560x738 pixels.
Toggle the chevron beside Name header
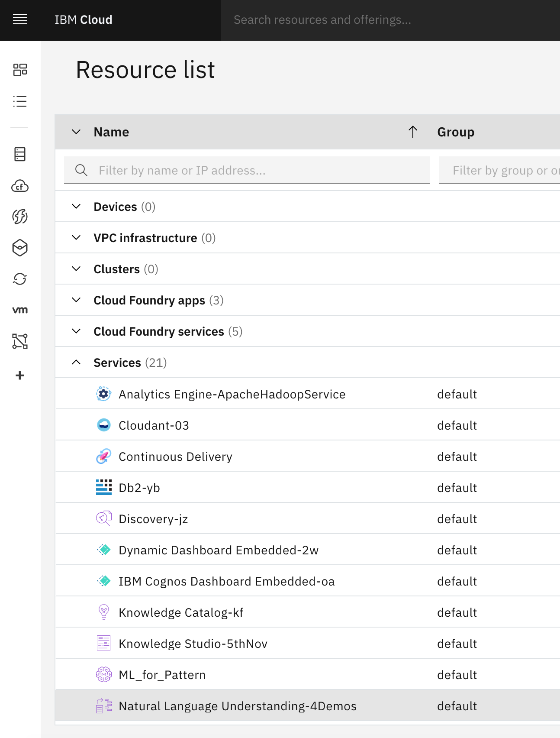(76, 132)
